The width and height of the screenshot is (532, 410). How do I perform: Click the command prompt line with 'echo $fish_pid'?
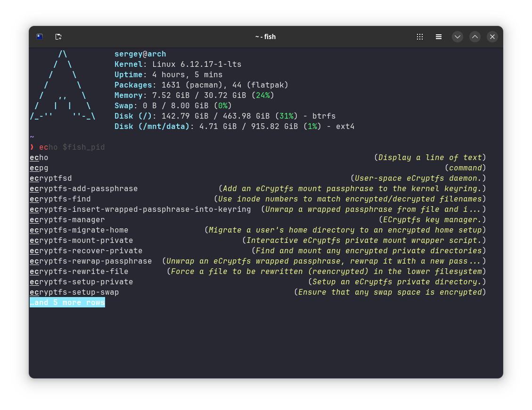(72, 147)
